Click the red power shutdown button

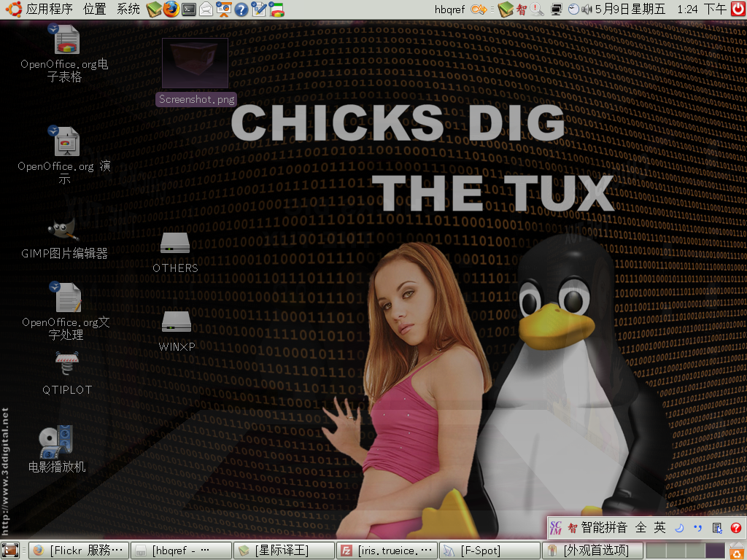[738, 9]
